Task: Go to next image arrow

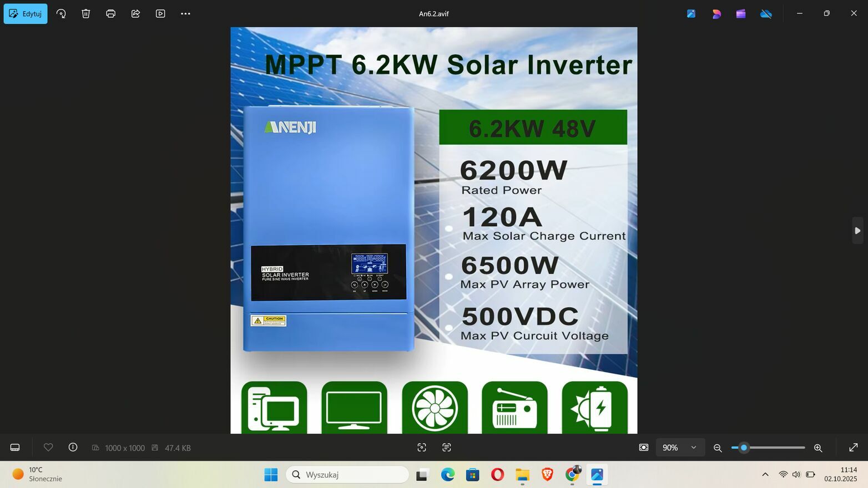Action: 857,231
